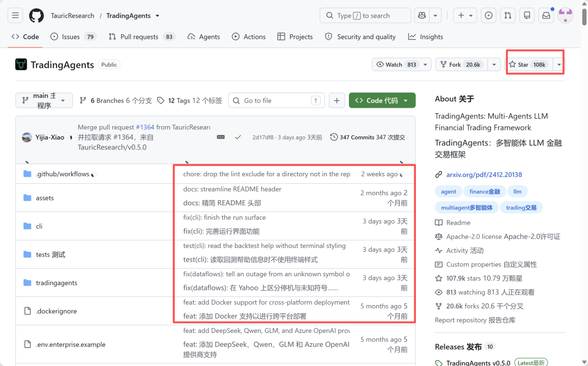This screenshot has width=588, height=366.
Task: Switch to the Code tab
Action: 26,37
